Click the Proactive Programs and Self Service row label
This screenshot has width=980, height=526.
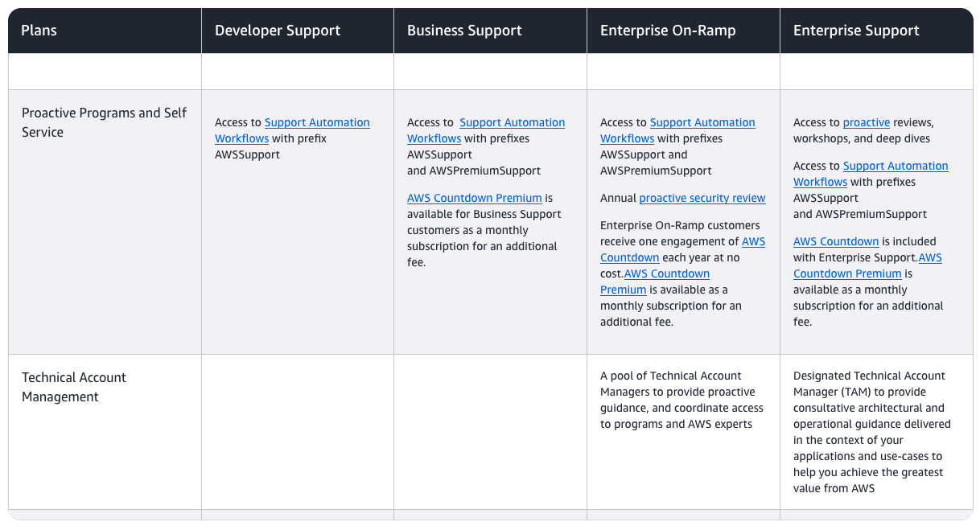(x=104, y=123)
